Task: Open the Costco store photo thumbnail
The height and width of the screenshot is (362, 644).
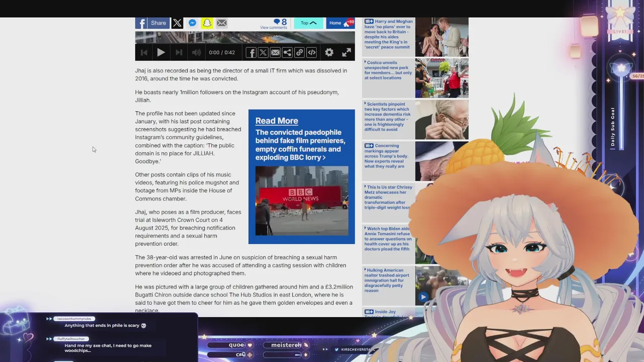Action: [442, 78]
